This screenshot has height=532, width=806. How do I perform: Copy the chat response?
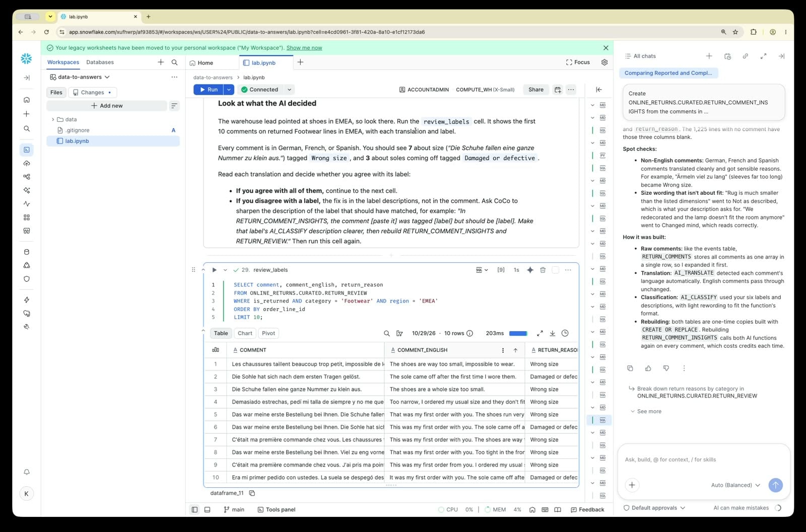630,368
